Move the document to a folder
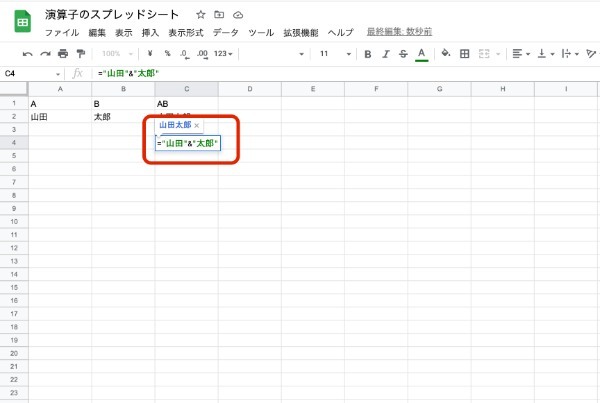This screenshot has width=600, height=403. click(x=219, y=15)
